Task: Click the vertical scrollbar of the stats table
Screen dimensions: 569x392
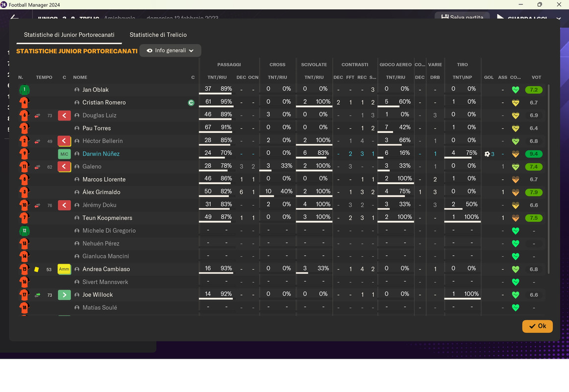Action: coord(548,178)
